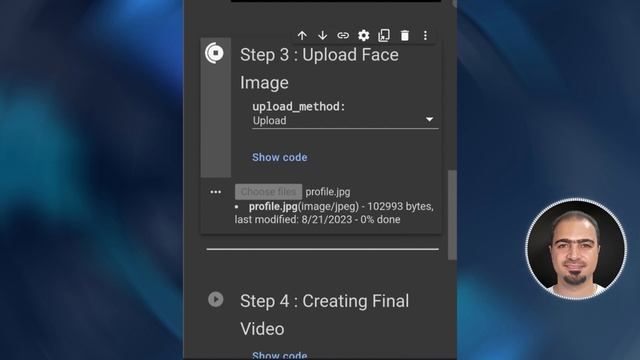Delete cell with the trash icon

click(404, 36)
